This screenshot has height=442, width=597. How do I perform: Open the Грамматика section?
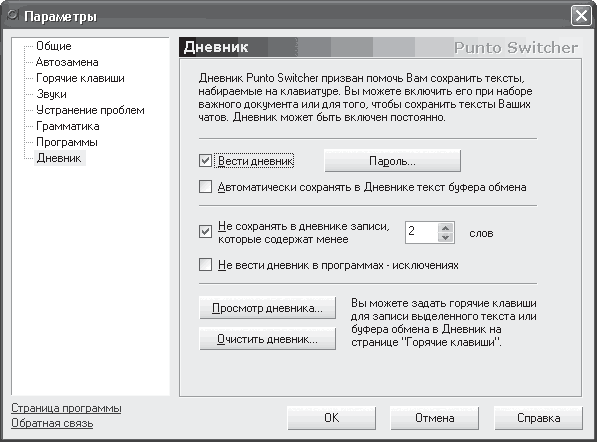pyautogui.click(x=68, y=126)
